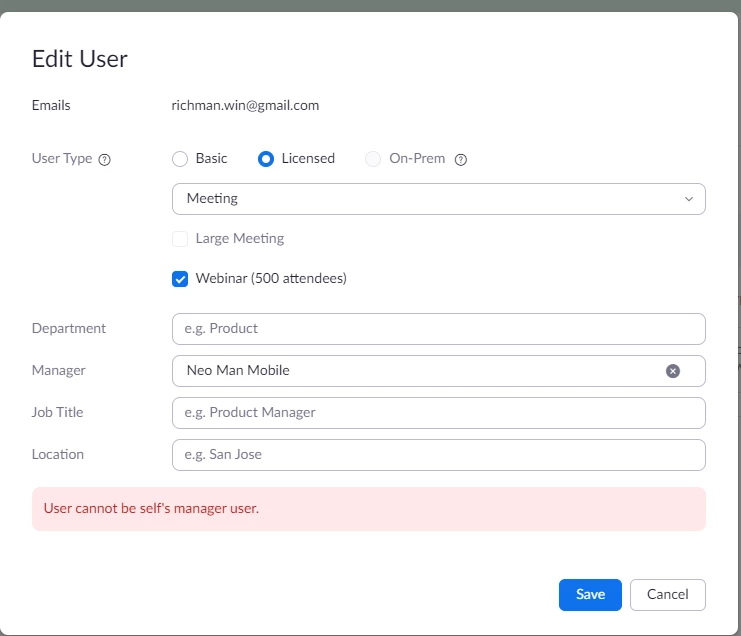Open the Meeting license dropdown
This screenshot has height=636, width=741.
tap(439, 199)
